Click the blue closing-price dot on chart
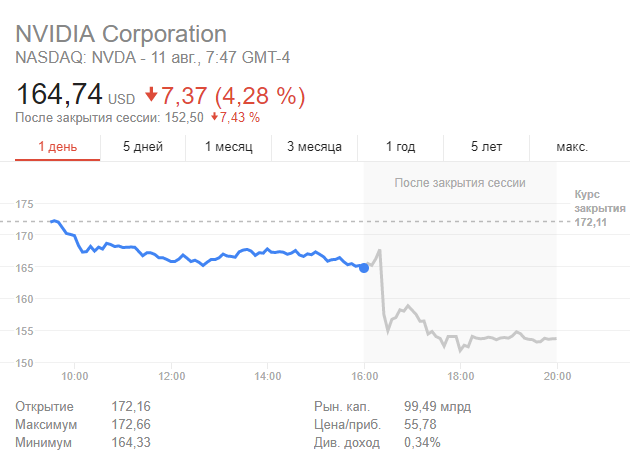 (x=364, y=268)
